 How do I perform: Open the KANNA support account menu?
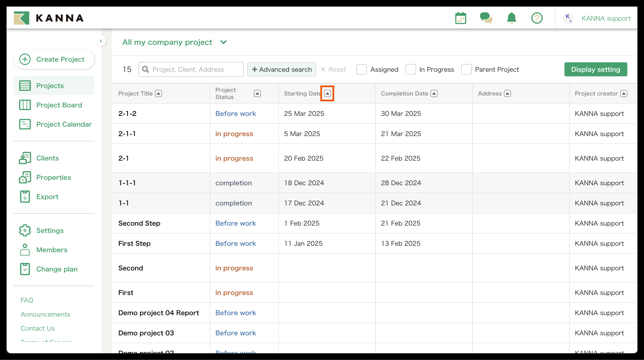606,18
